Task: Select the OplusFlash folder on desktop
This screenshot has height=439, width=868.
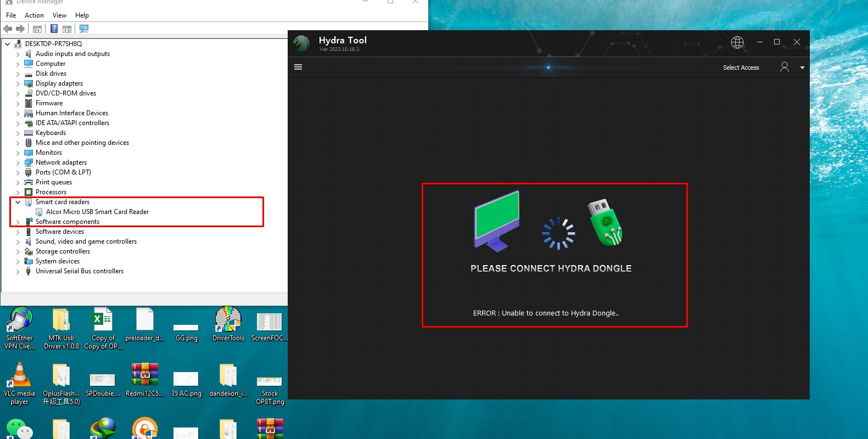Action: (x=61, y=384)
